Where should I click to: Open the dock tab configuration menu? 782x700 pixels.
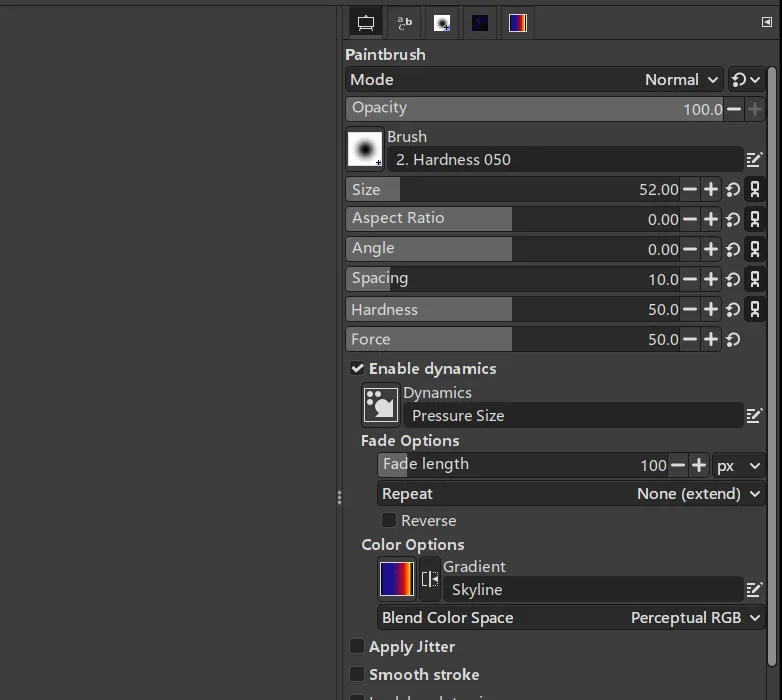[x=767, y=22]
